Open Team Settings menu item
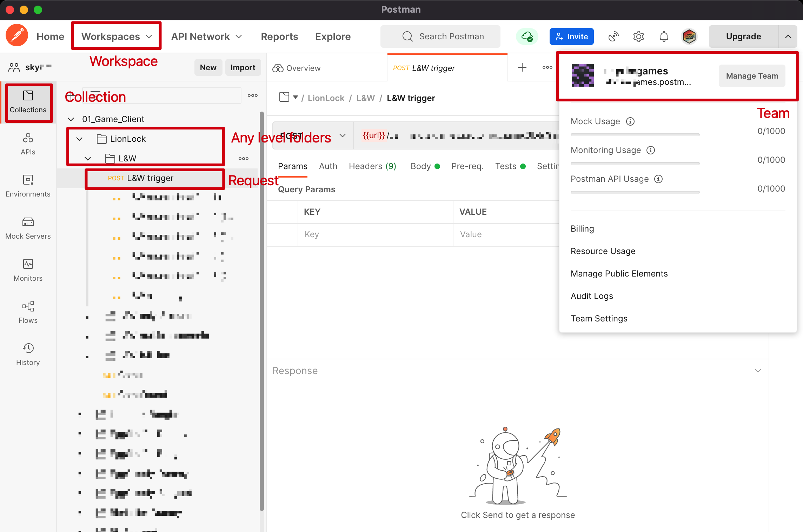 coord(599,319)
